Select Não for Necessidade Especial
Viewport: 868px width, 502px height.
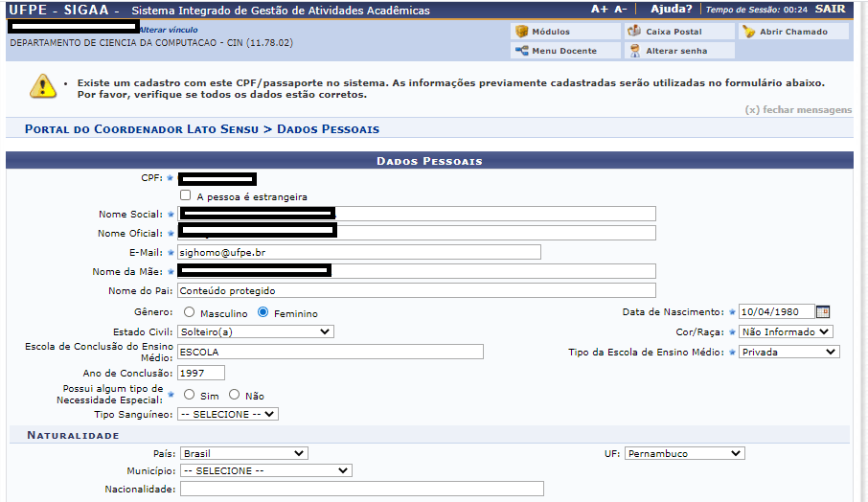[234, 395]
